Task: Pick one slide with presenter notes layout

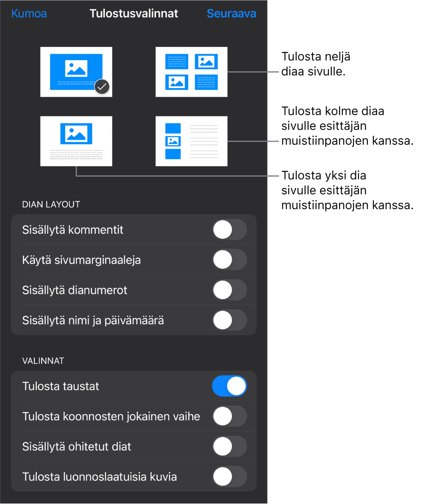Action: [x=76, y=141]
